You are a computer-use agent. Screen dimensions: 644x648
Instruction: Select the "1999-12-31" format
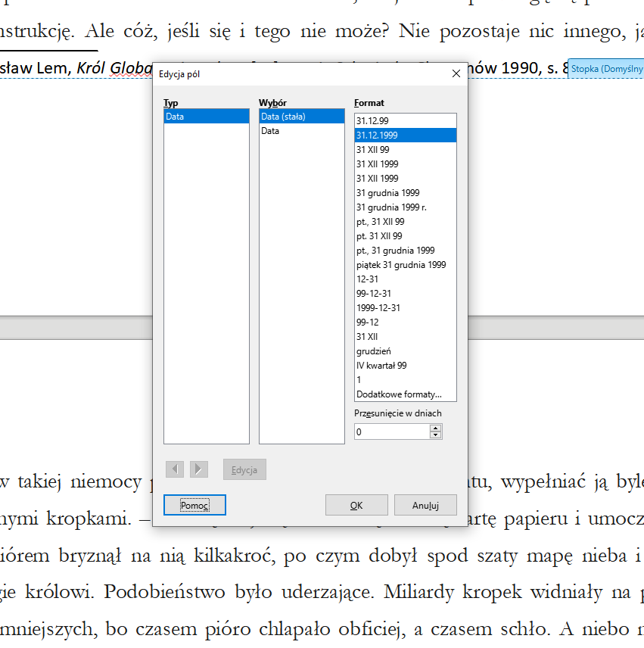click(x=405, y=307)
